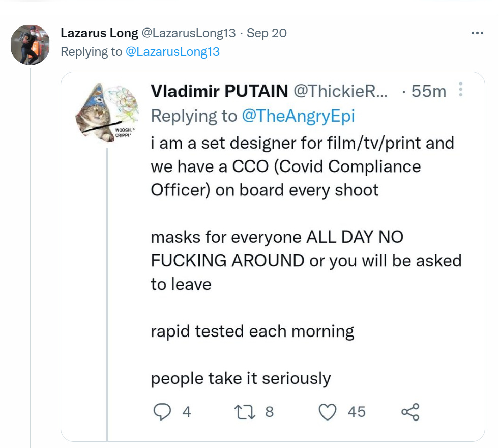Screen dimensions: 499x448
Task: Click the @LazarusLong13 handle beside name
Action: 188,33
